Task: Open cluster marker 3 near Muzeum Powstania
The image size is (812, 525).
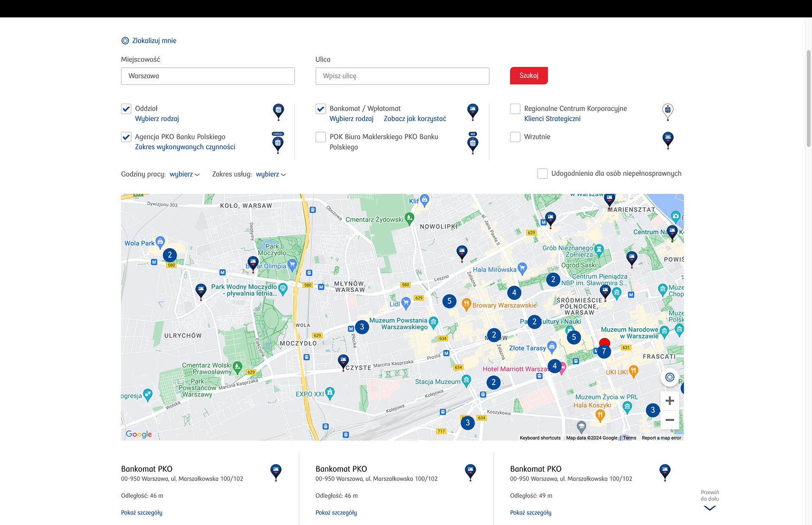Action: coord(362,327)
